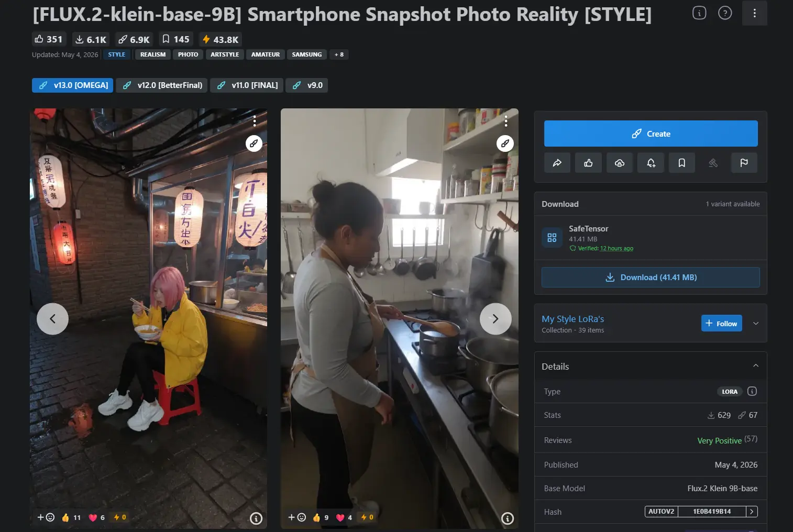Viewport: 793px width, 532px height.
Task: Click the AMATEUR tag
Action: point(266,54)
